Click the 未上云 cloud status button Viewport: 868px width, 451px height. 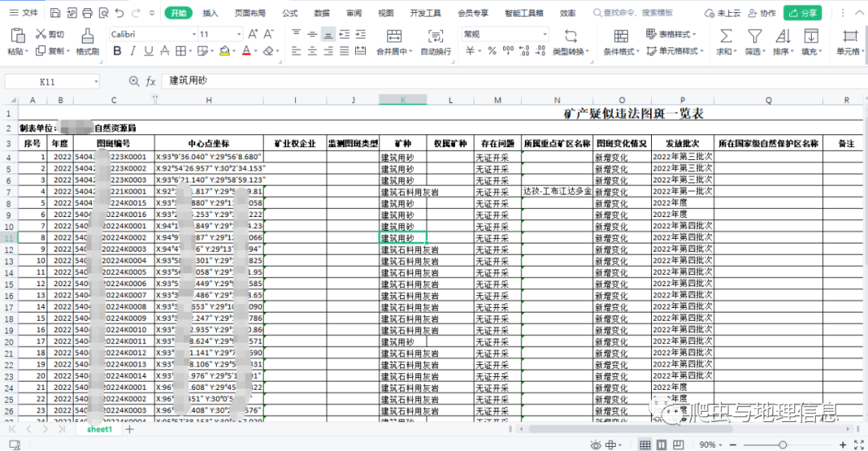point(723,13)
